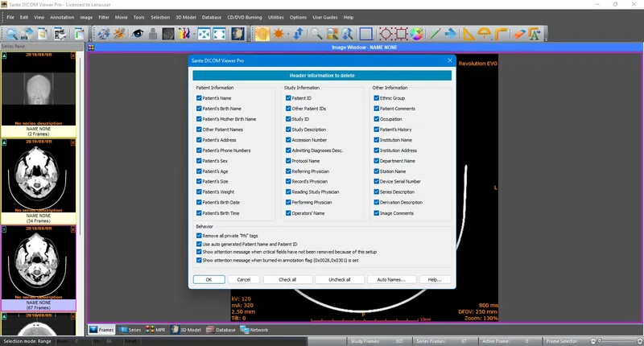Click the fit-to-window inward arrows icon
This screenshot has height=346, width=644.
(x=204, y=34)
